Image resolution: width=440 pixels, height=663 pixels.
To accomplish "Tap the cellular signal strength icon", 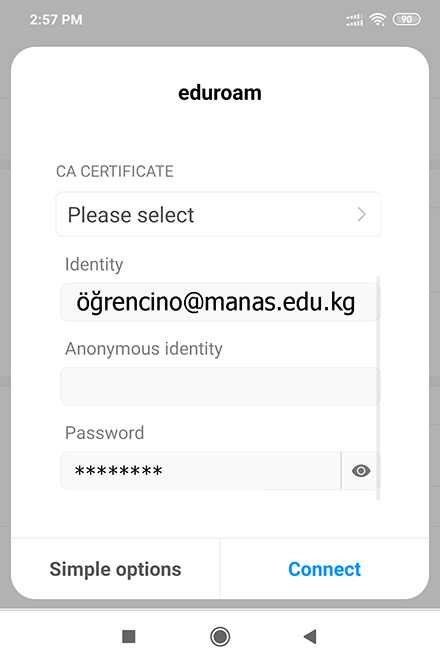I will pyautogui.click(x=354, y=19).
